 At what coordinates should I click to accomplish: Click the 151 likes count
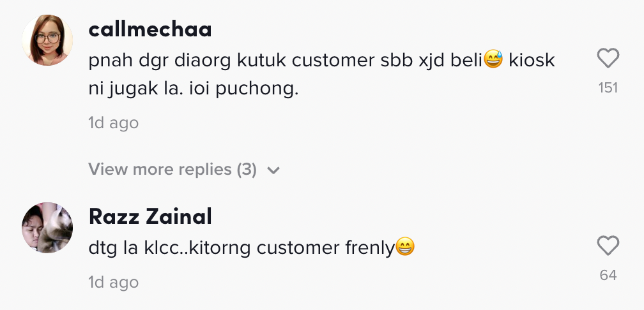608,88
